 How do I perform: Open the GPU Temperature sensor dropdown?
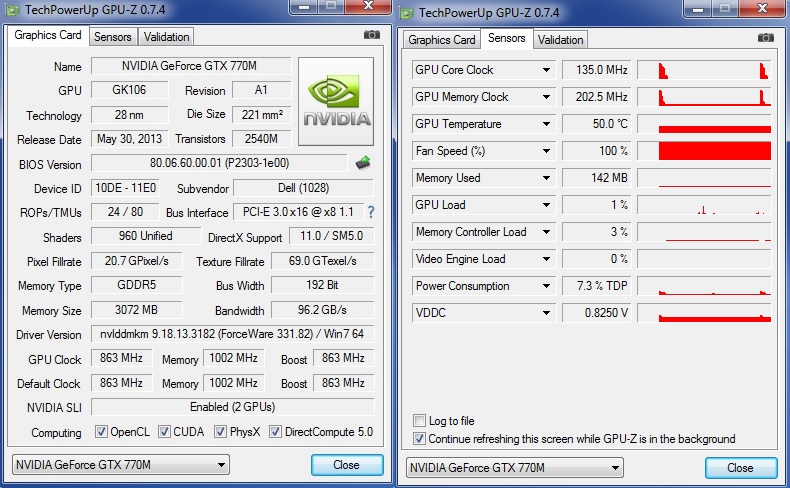pyautogui.click(x=546, y=124)
